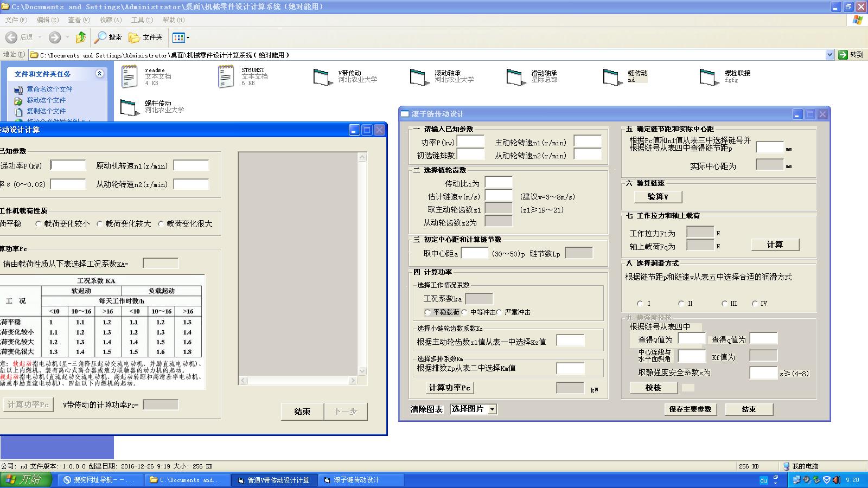
Task: Click the Explorer Back (后退) arrow icon
Action: coord(11,37)
